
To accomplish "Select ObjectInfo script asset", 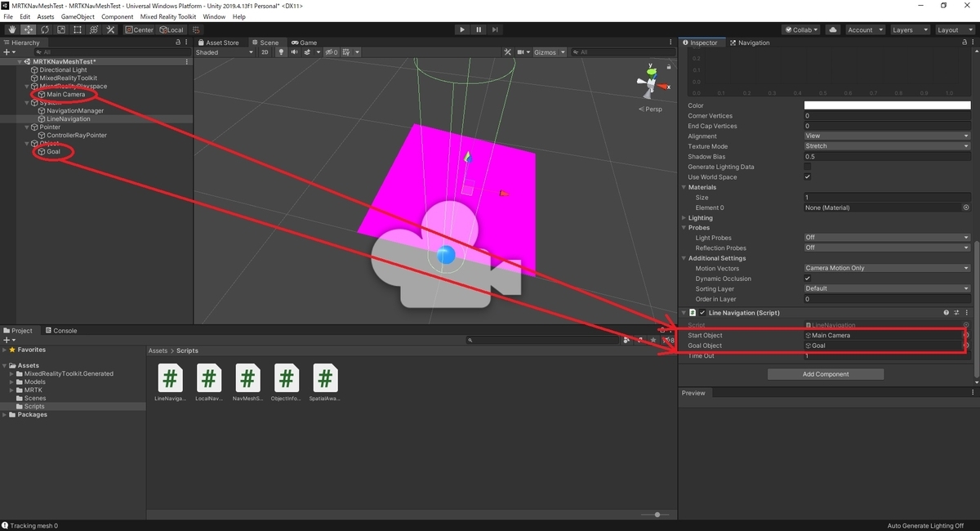I will [286, 383].
